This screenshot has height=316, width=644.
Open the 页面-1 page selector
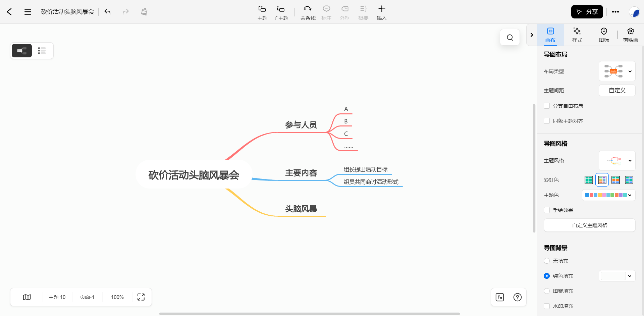[87, 297]
